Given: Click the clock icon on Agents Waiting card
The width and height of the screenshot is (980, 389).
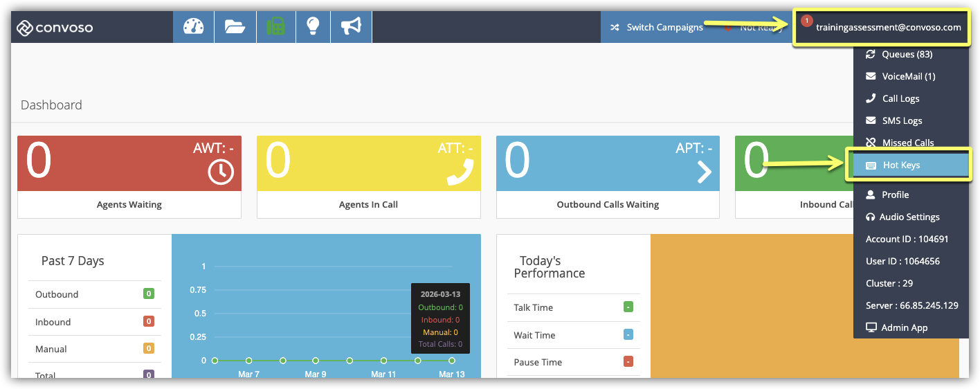Looking at the screenshot, I should pos(221,172).
